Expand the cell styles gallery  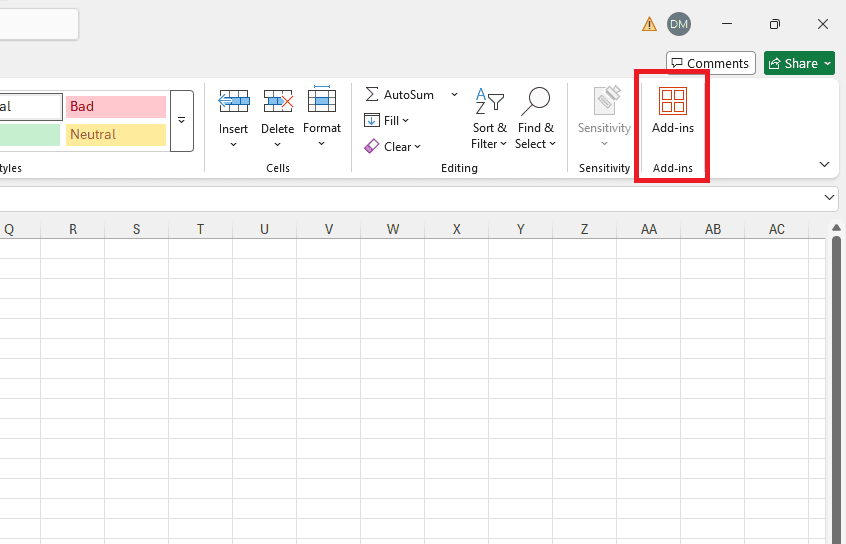tap(182, 121)
